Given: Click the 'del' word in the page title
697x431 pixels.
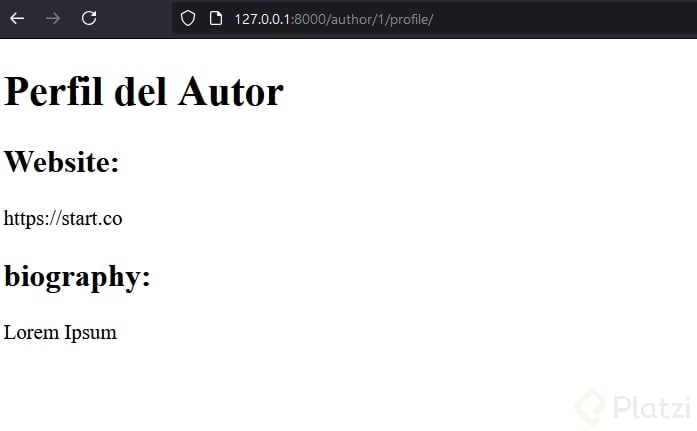Looking at the screenshot, I should [x=140, y=92].
